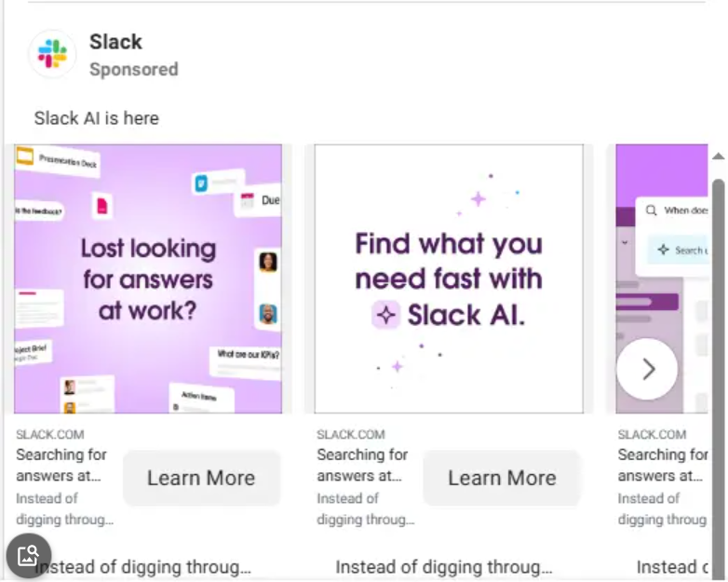728x582 pixels.
Task: Open the 'Find what you need fast' image
Action: coord(449,278)
